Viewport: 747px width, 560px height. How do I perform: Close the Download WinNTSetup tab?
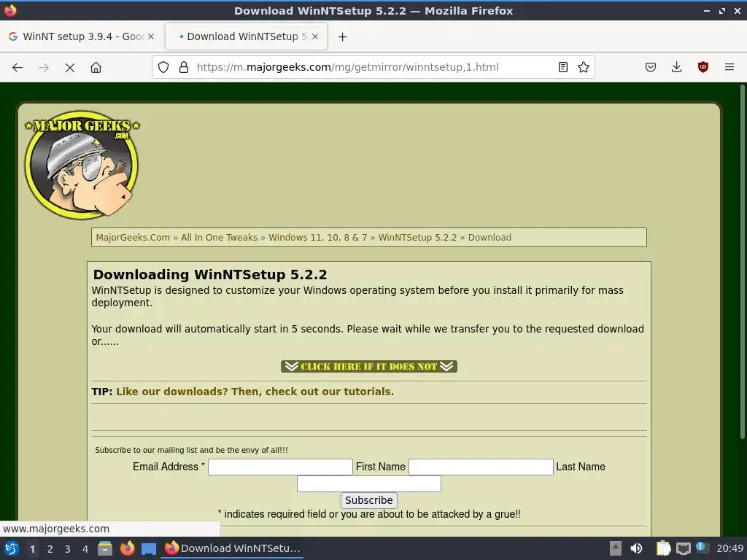315,36
